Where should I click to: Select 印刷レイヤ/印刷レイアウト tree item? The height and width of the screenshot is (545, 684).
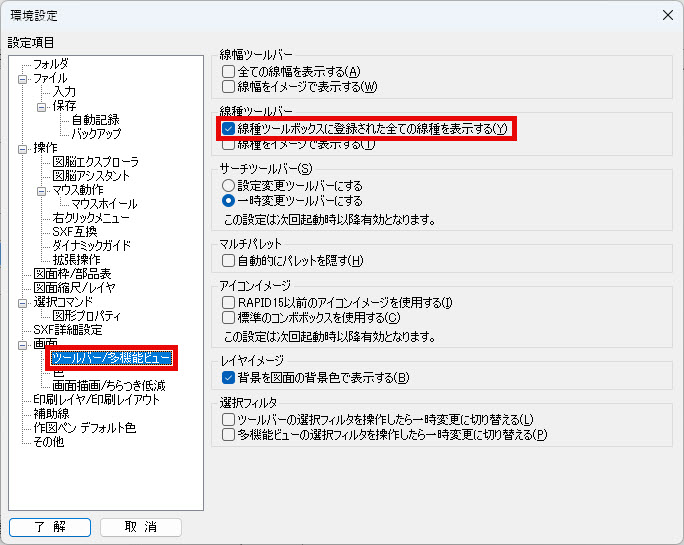pyautogui.click(x=96, y=399)
